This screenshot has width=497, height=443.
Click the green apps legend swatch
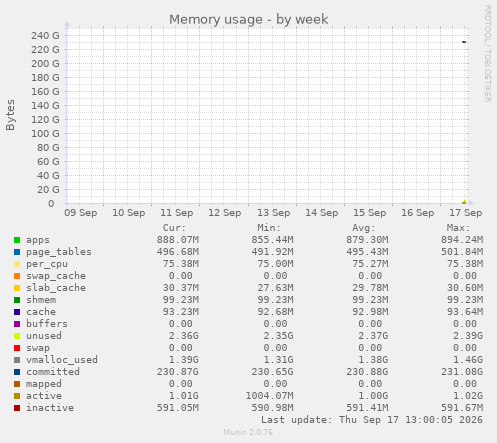click(17, 240)
